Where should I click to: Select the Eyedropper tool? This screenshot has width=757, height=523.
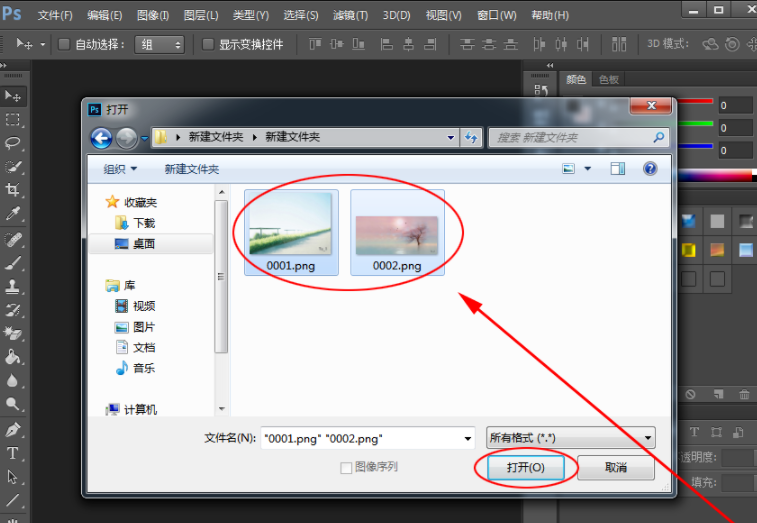pos(13,214)
